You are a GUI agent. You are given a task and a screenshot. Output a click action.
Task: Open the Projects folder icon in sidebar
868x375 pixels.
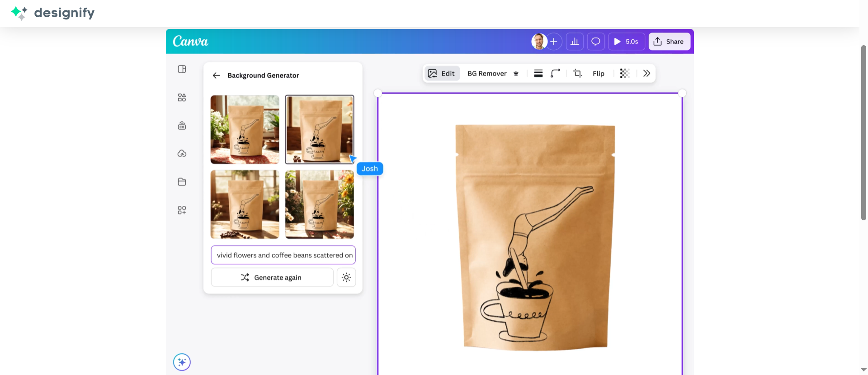[x=182, y=182]
